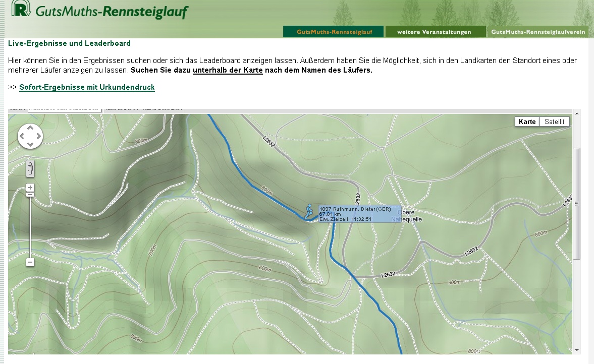The height and width of the screenshot is (364, 594).
Task: Pan the map left with arrow
Action: coord(22,136)
